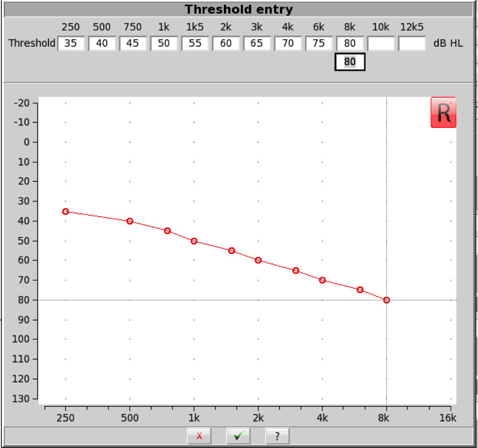Click the 500 Hz data point at 40 dB
478x448 pixels.
tap(130, 221)
